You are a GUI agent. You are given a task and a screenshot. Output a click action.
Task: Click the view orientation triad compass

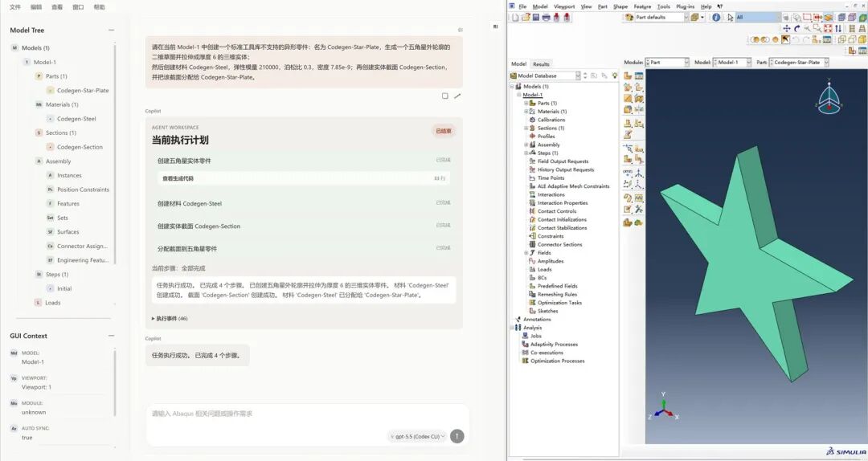pos(829,97)
